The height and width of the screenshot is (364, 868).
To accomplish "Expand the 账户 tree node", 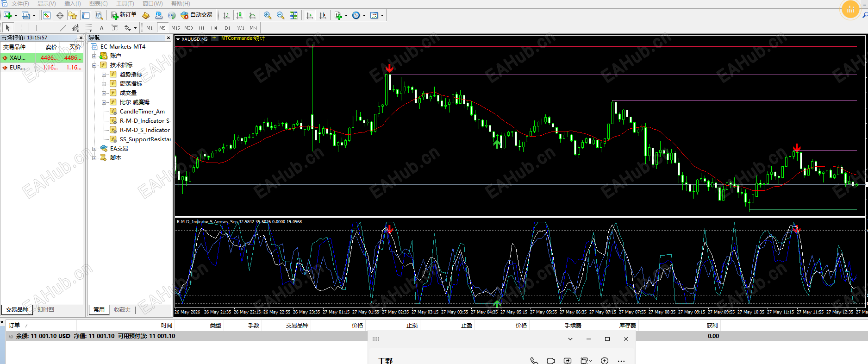I will click(x=94, y=56).
